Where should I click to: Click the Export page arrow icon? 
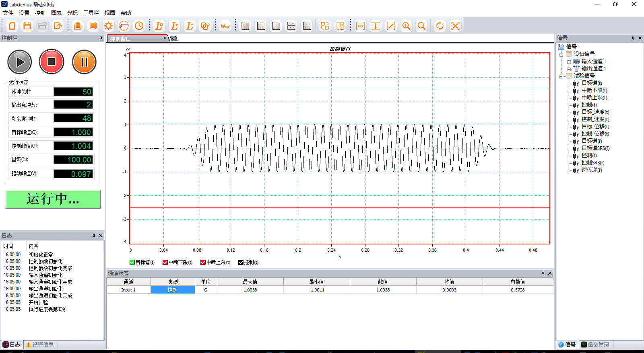pyautogui.click(x=58, y=26)
